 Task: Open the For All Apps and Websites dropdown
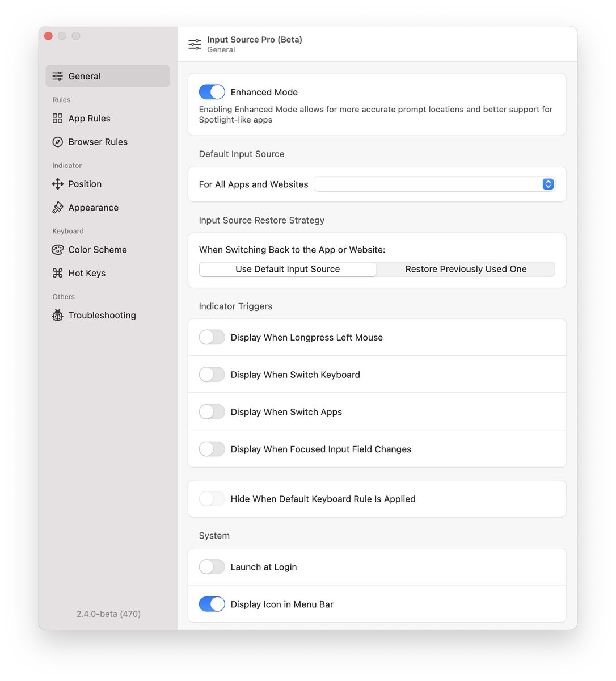click(x=434, y=184)
